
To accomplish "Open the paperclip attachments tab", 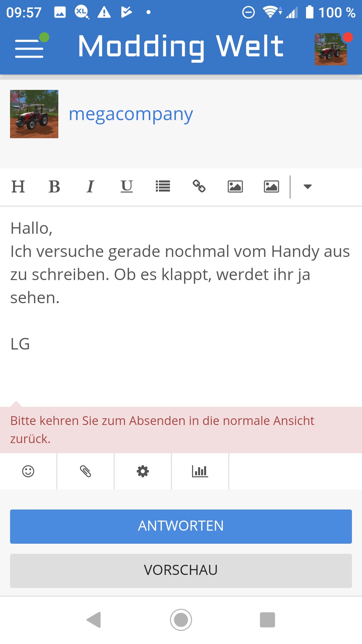I will point(85,471).
